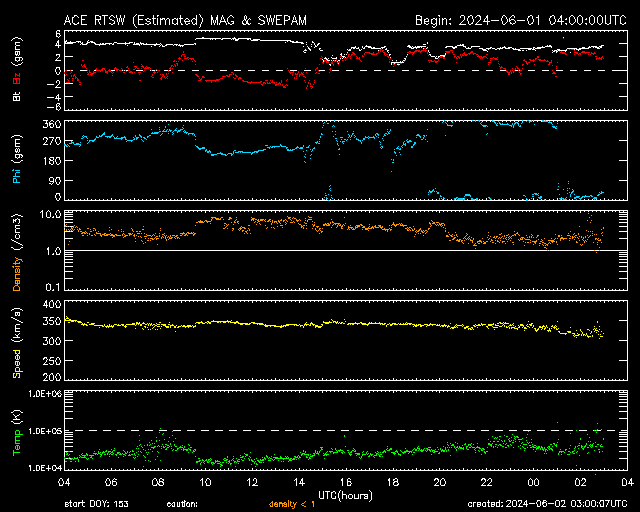The width and height of the screenshot is (640, 512).
Task: Click the UTC(hours) x-axis label
Action: (x=345, y=494)
